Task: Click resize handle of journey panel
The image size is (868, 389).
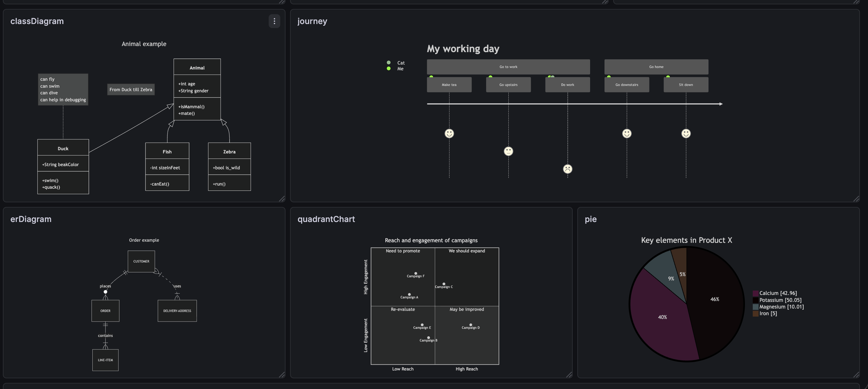Action: [856, 199]
